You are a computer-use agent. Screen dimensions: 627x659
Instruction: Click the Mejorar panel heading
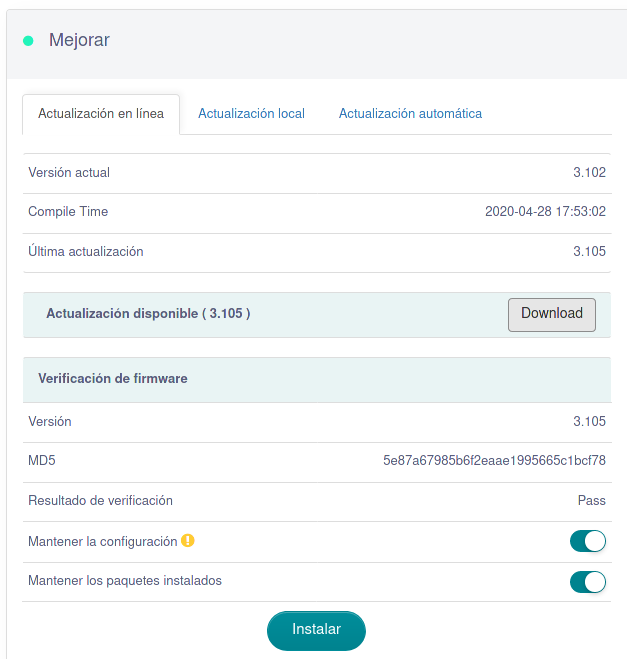pyautogui.click(x=79, y=41)
